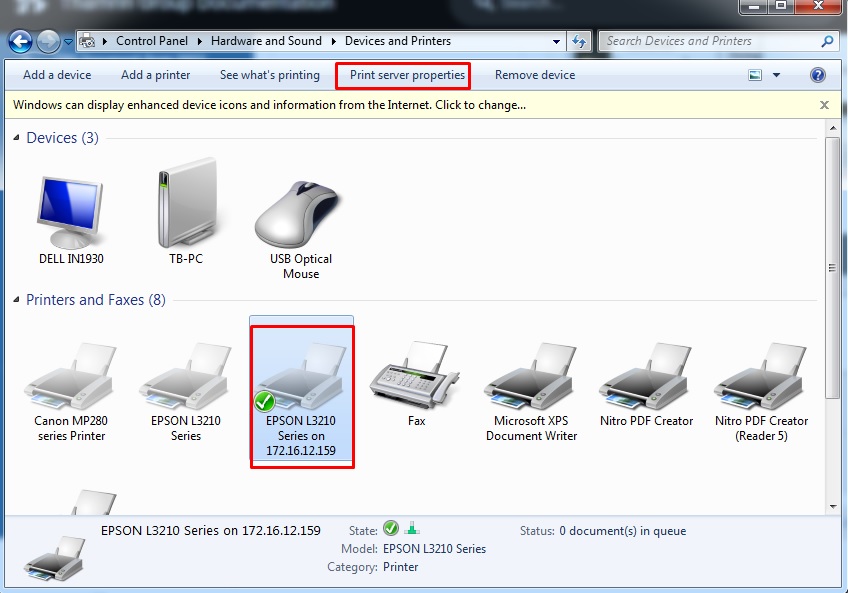Click the Back navigation arrow
Image resolution: width=848 pixels, height=593 pixels.
coord(20,41)
